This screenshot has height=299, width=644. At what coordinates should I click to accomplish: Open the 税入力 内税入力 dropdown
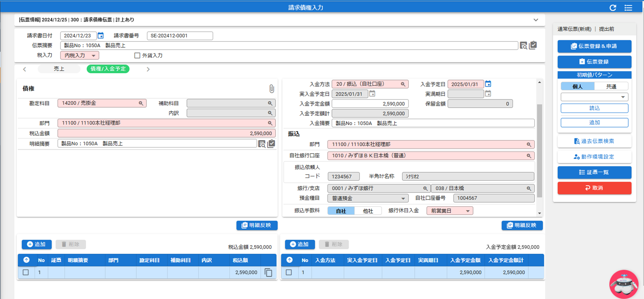[x=80, y=55]
